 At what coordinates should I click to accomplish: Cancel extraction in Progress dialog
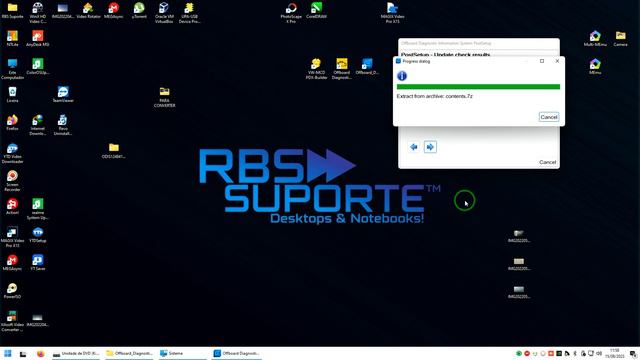point(549,117)
